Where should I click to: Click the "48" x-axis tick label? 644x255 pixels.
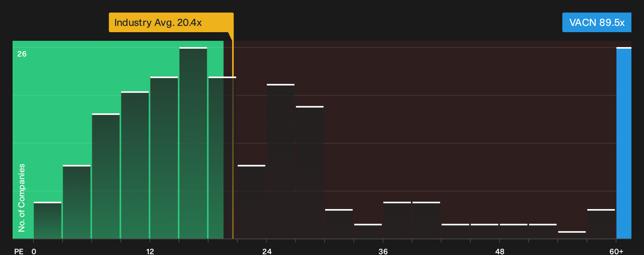point(499,251)
